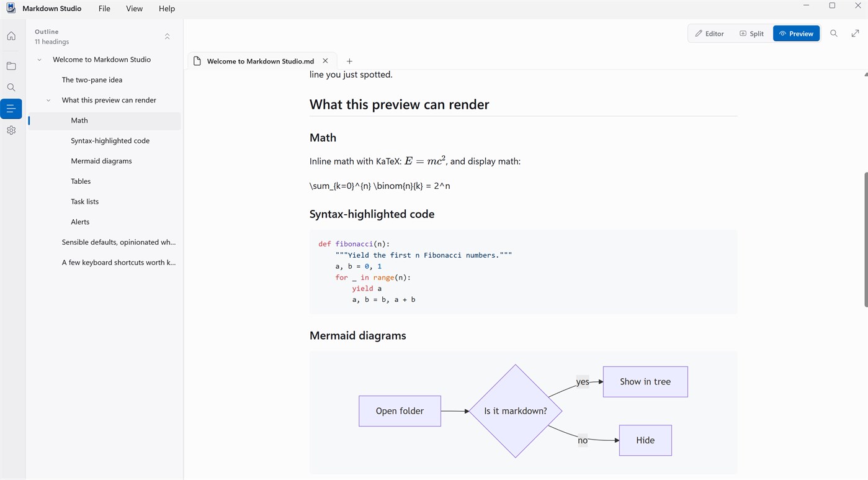The height and width of the screenshot is (480, 868).
Task: Click the What this preview can render heading
Action: [x=399, y=104]
